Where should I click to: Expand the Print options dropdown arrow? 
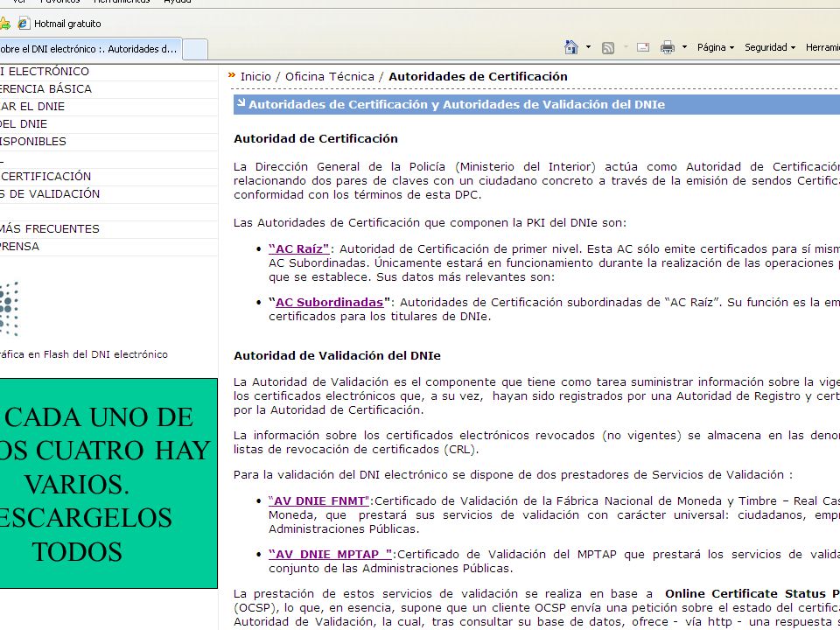pyautogui.click(x=684, y=47)
